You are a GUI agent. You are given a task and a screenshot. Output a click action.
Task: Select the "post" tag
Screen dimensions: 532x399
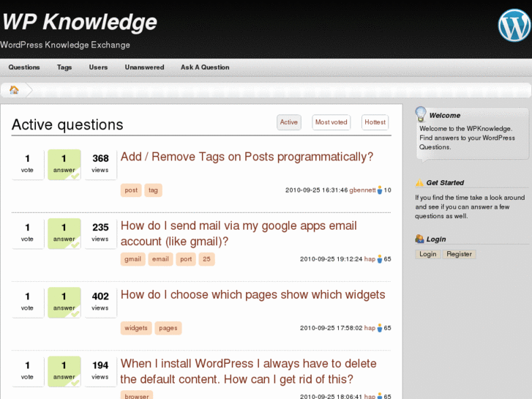[x=131, y=190]
